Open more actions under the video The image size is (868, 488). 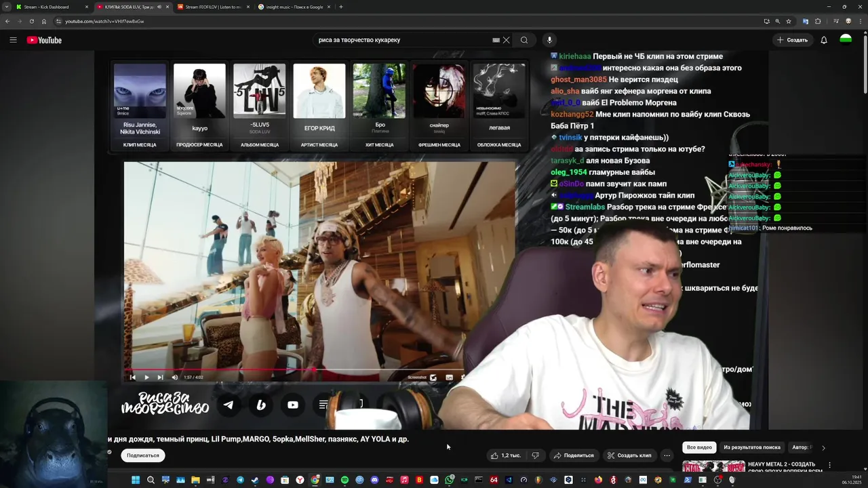click(x=667, y=455)
